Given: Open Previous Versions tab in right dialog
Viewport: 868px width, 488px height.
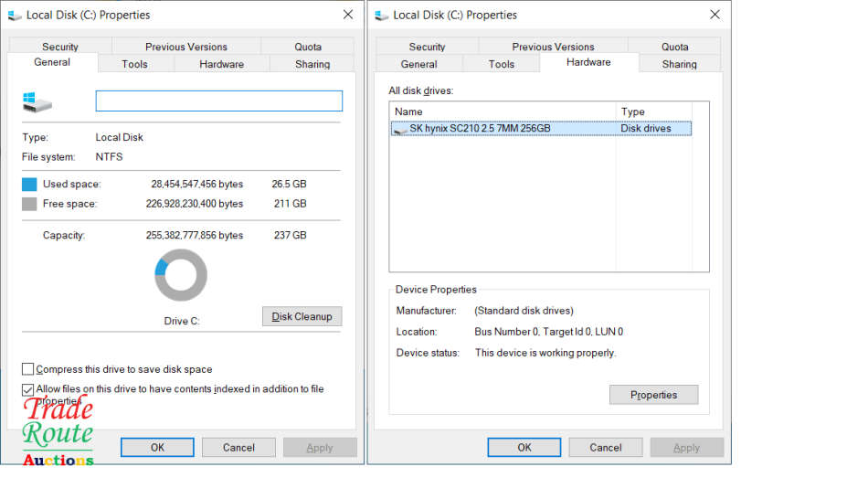Looking at the screenshot, I should [553, 47].
